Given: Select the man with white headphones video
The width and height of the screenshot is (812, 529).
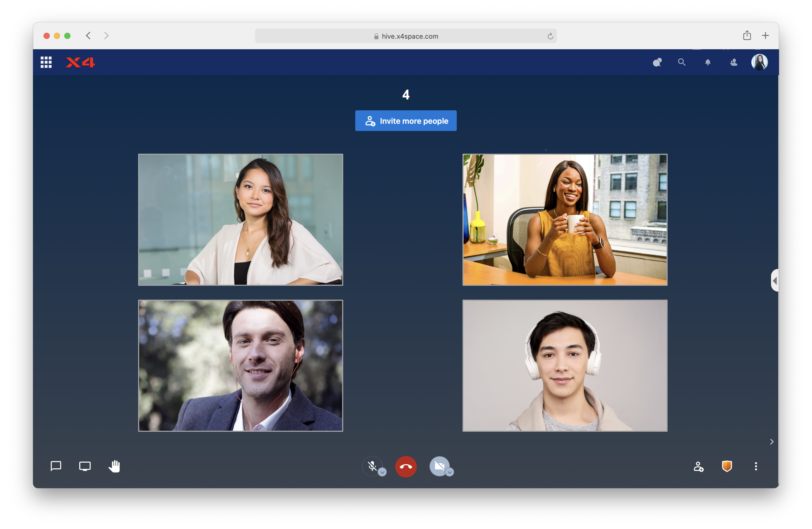Looking at the screenshot, I should [x=565, y=366].
